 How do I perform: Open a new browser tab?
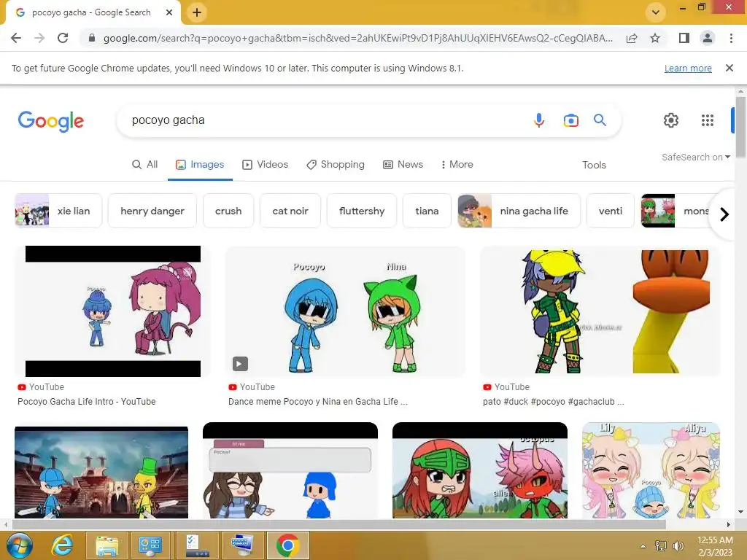[x=197, y=12]
